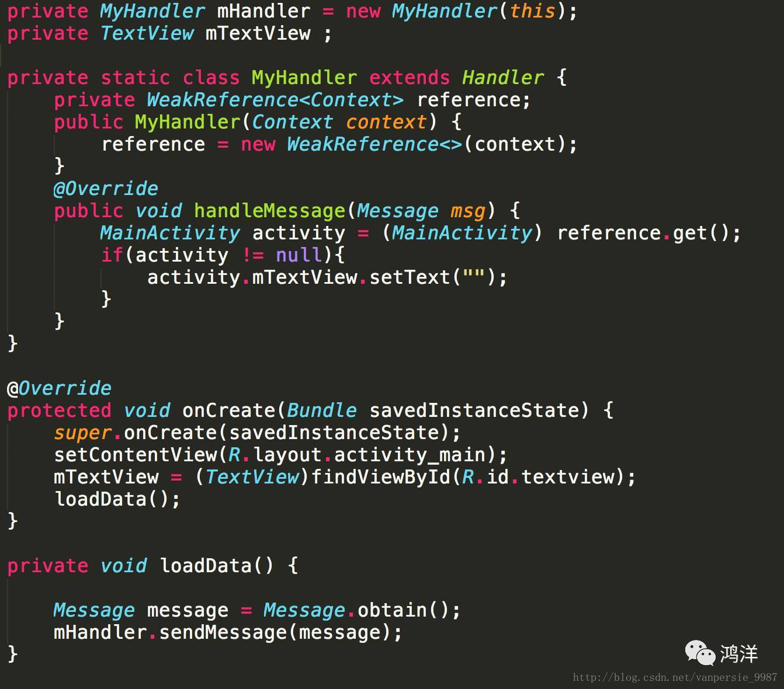The width and height of the screenshot is (784, 689).
Task: Select "savedInstanceState" in the onCreate signature
Action: click(x=474, y=410)
